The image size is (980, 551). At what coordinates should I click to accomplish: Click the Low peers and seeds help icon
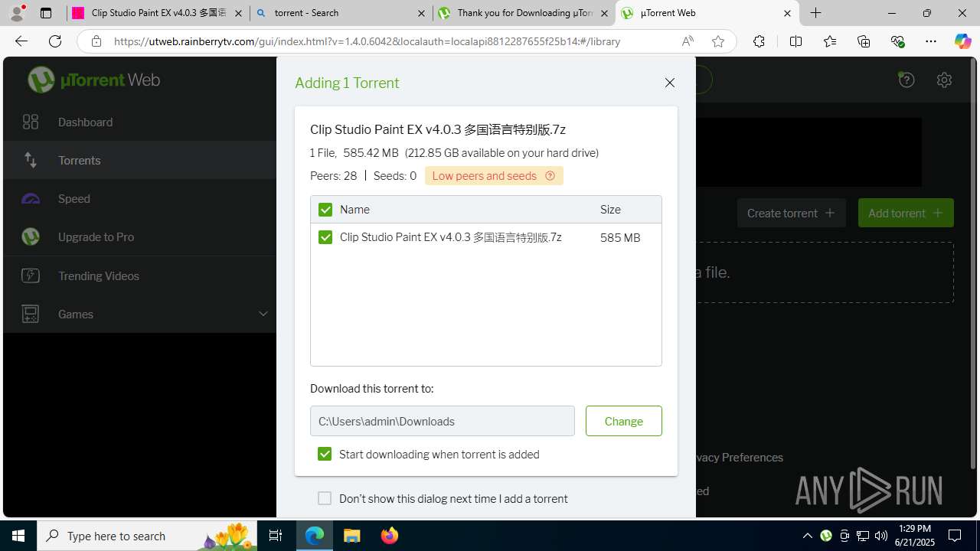(x=550, y=176)
